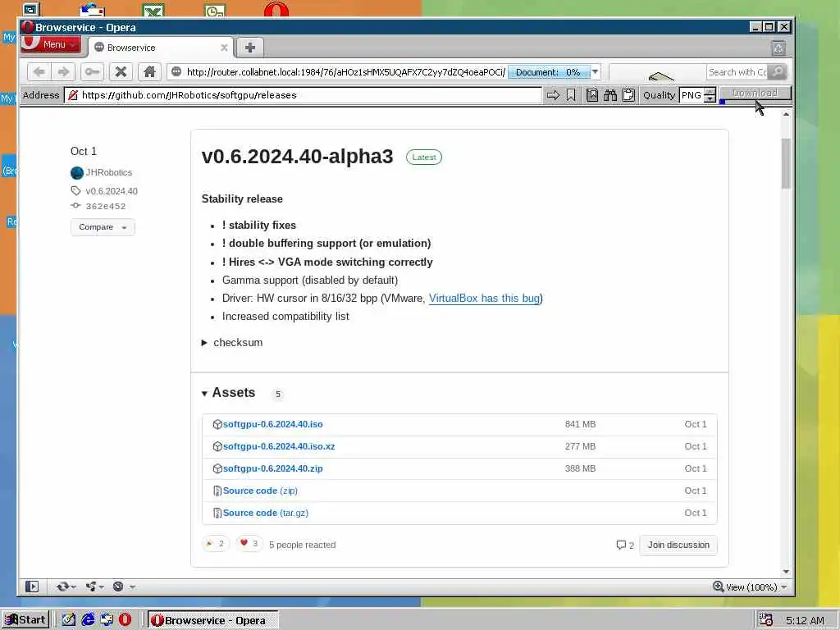Viewport: 840px width, 630px height.
Task: Switch to the Browservice tab
Action: click(160, 48)
